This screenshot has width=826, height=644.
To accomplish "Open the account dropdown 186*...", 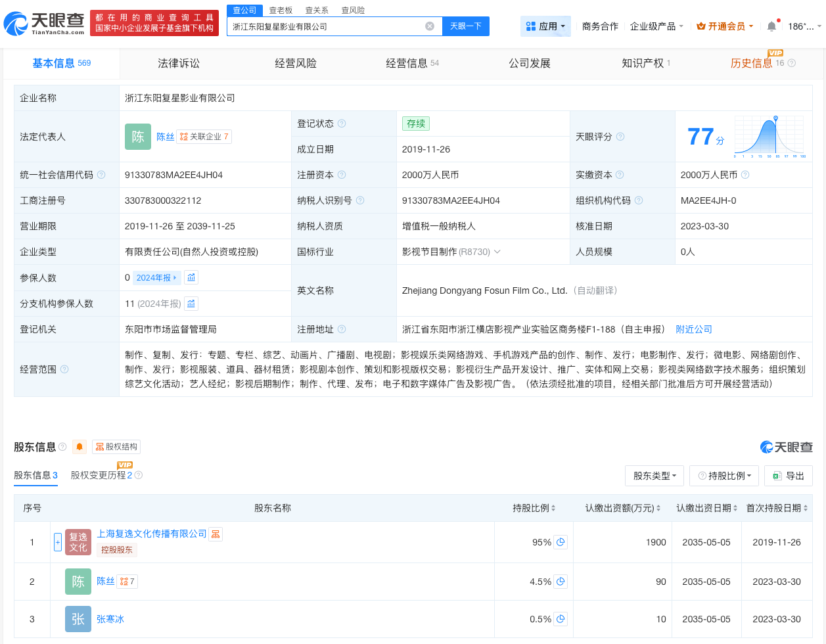I will pos(804,26).
